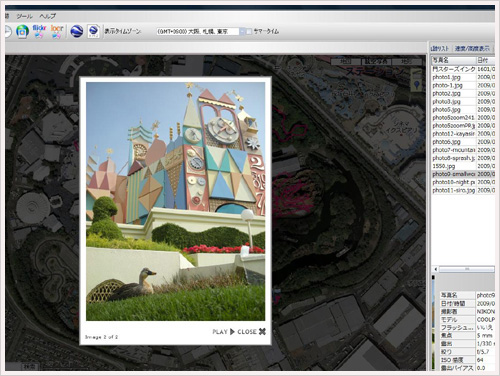
Task: Click the Google Earth KMZ export icon
Action: [94, 31]
